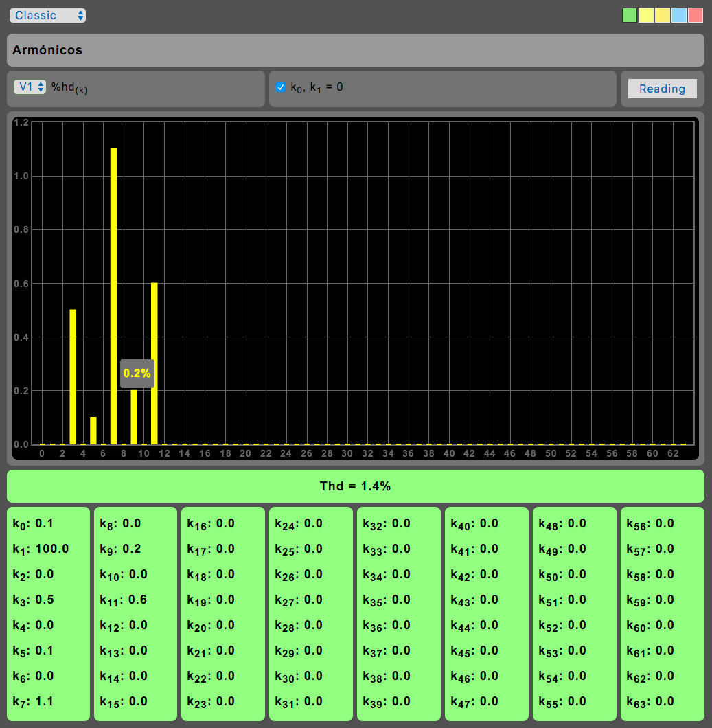Screen dimensions: 712x728
Task: Click the k63: 0.0 value
Action: [x=650, y=701]
